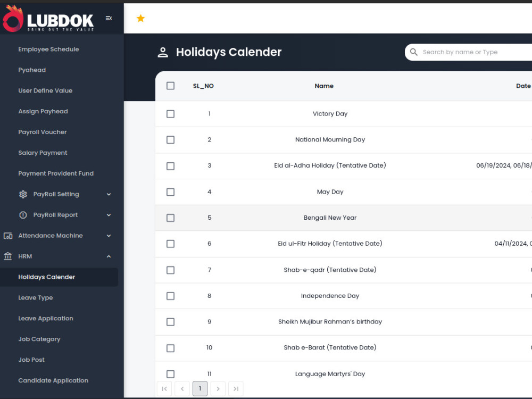Click the Shab-e-qadr (Tentative Date) name cell
The width and height of the screenshot is (532, 399).
coord(330,270)
